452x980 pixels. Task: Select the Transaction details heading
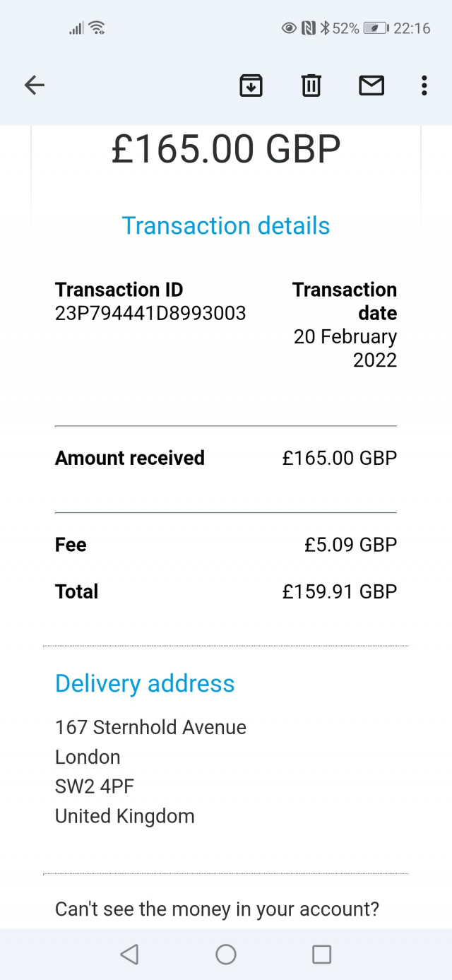tap(226, 225)
